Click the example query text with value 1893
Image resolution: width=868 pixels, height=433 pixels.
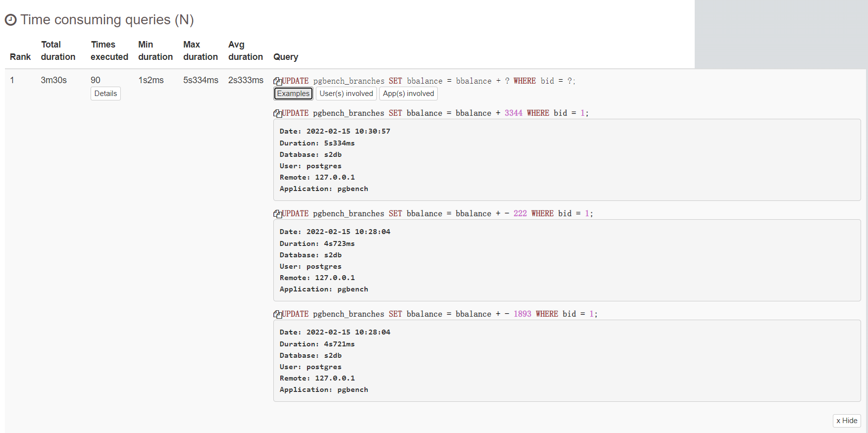[440, 314]
